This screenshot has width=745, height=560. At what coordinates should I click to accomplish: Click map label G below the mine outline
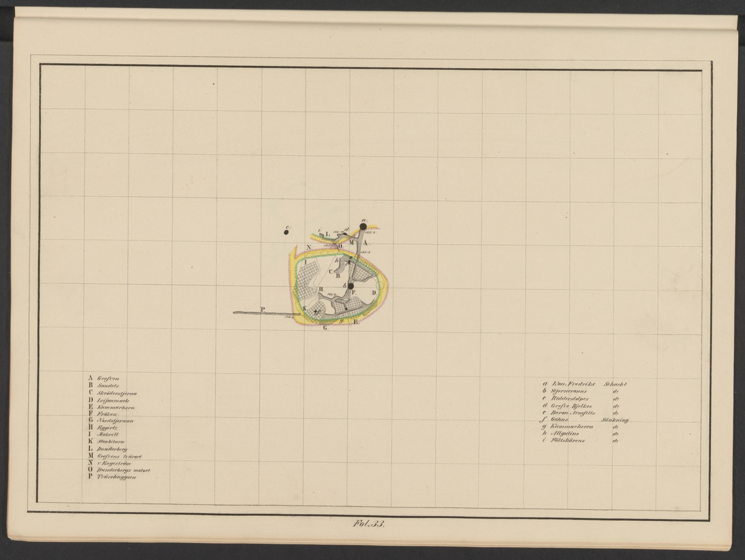click(x=325, y=327)
